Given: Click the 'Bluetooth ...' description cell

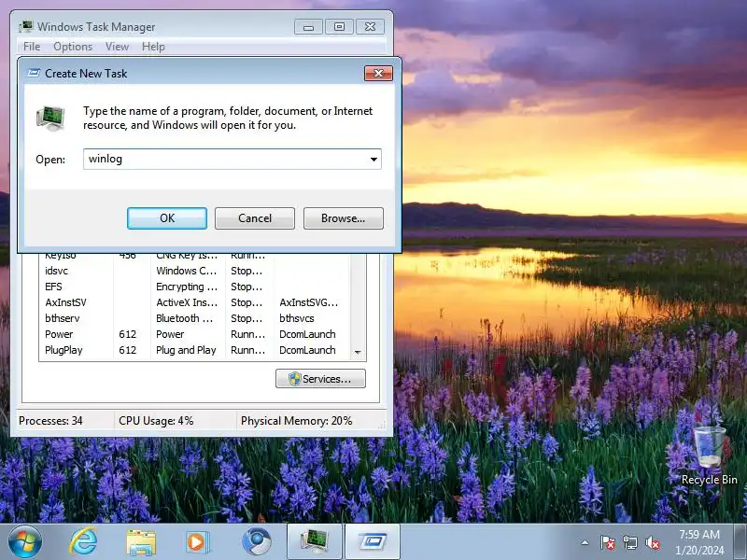Looking at the screenshot, I should tap(184, 318).
